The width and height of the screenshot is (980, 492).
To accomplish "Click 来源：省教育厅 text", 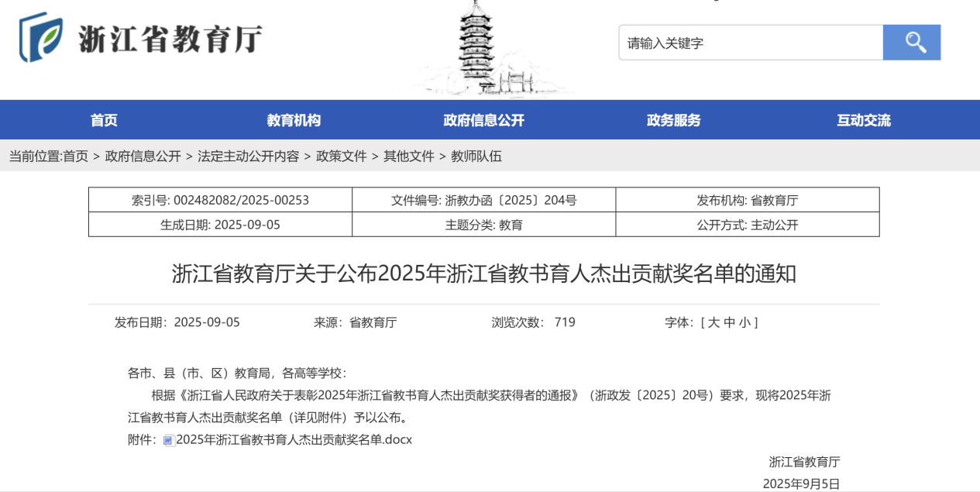I will [356, 322].
